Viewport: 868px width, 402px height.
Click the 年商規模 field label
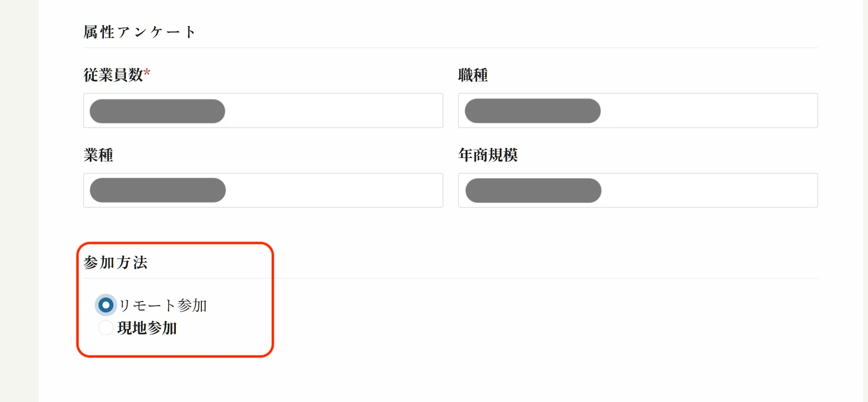(488, 155)
